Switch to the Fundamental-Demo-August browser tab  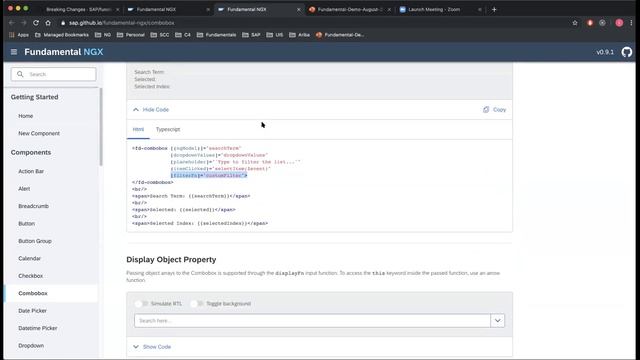pos(350,9)
